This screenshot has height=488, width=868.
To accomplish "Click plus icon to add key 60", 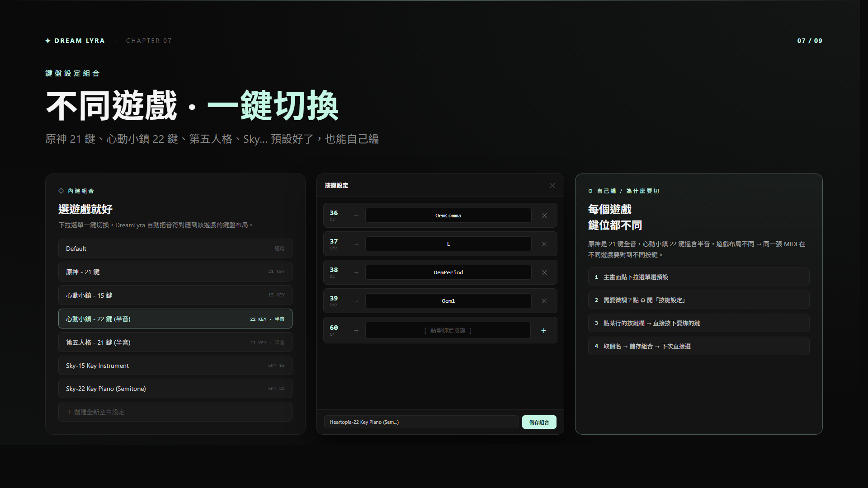I will tap(544, 331).
